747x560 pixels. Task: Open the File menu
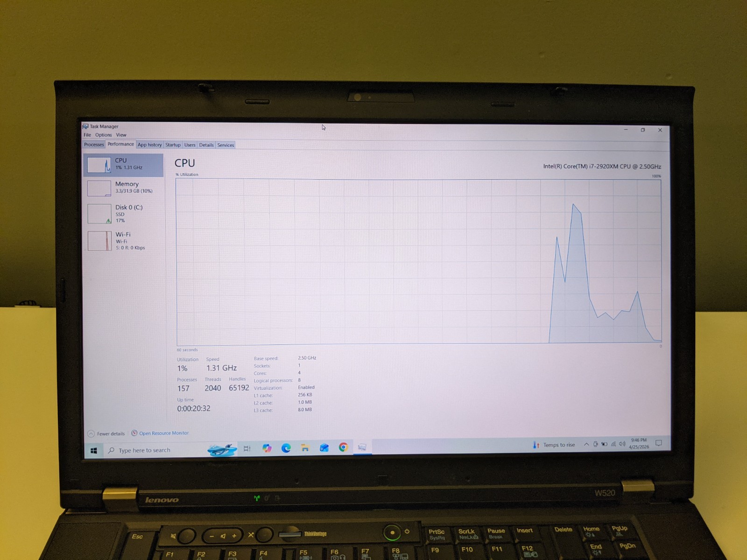87,135
